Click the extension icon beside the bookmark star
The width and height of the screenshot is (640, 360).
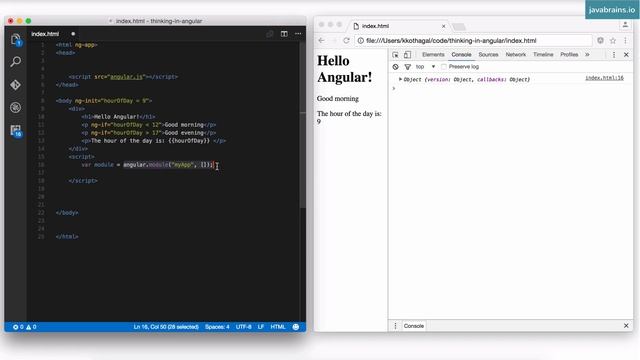point(600,40)
